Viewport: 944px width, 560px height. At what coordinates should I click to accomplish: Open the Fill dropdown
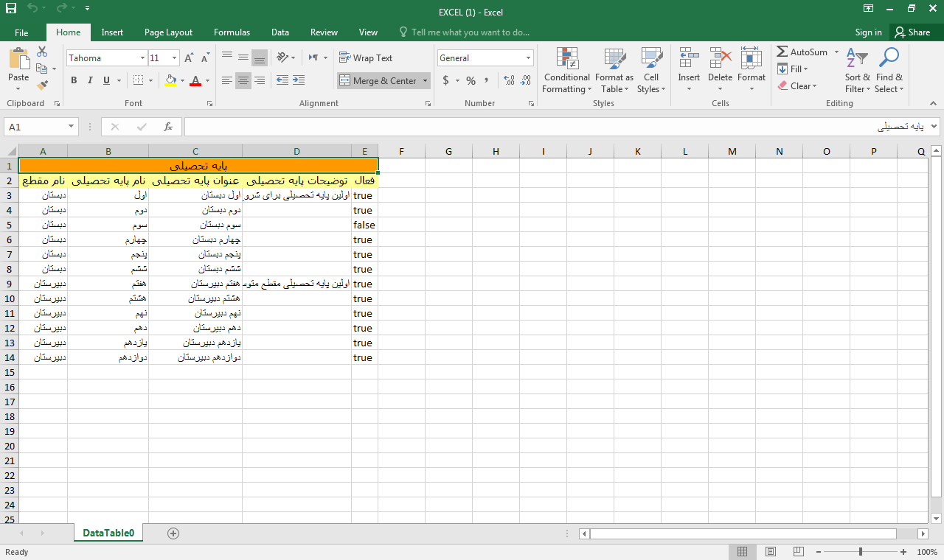click(x=793, y=69)
